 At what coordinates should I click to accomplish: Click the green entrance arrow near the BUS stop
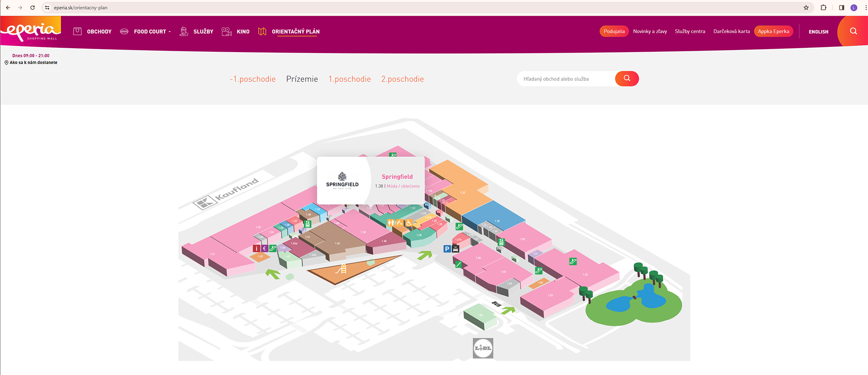click(508, 310)
